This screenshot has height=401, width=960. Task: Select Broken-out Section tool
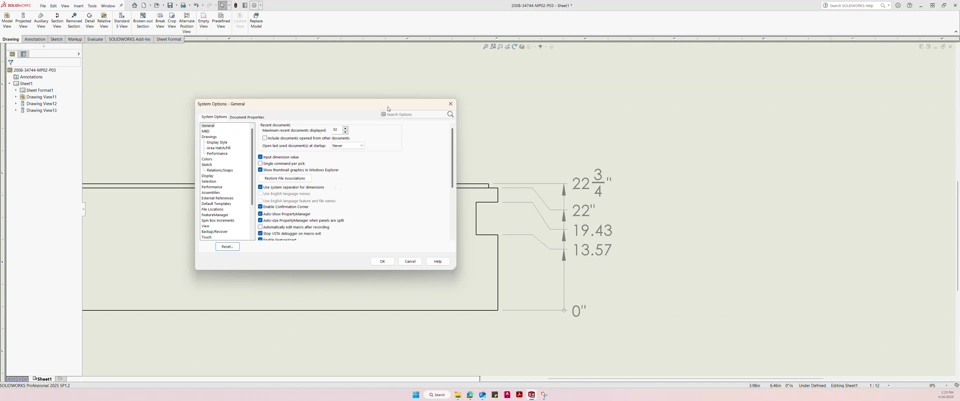[143, 20]
